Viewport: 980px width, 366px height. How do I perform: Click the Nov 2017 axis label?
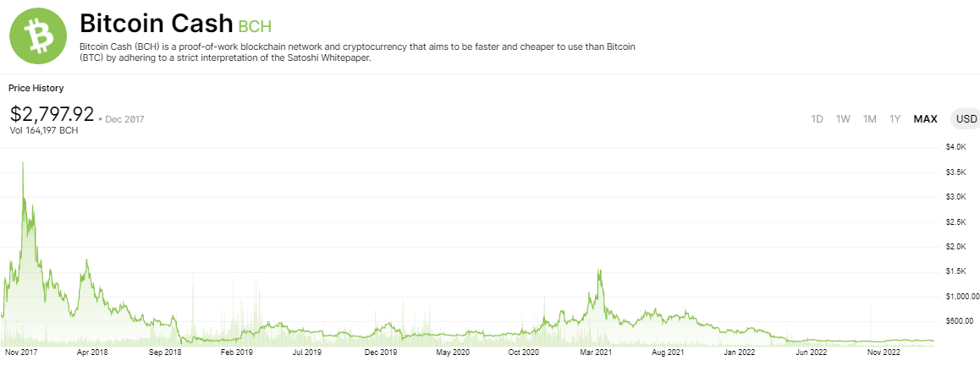coord(24,352)
